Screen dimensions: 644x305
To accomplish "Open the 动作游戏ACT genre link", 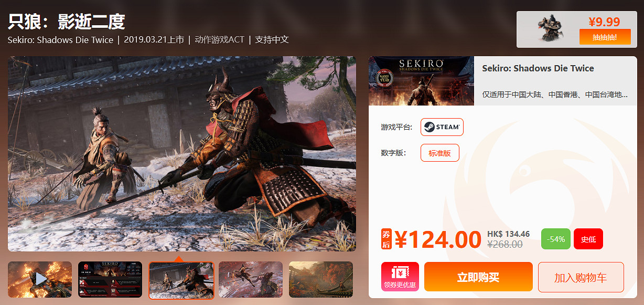I will coord(219,40).
